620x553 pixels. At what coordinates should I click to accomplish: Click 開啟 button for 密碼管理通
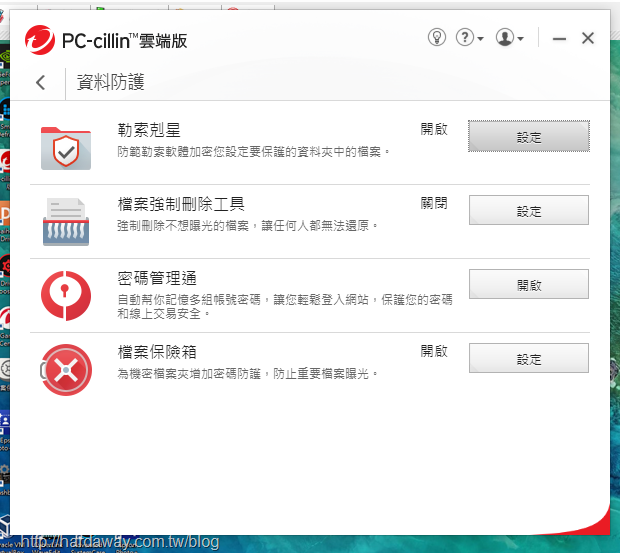tap(529, 284)
